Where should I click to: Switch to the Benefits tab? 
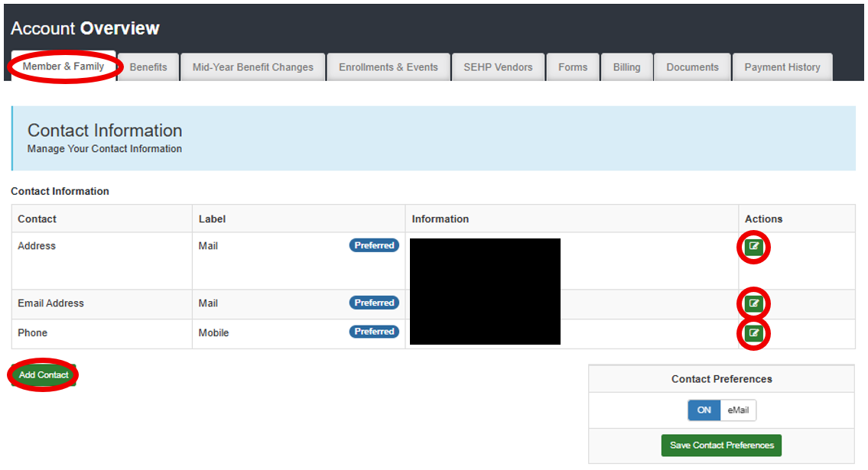point(148,67)
